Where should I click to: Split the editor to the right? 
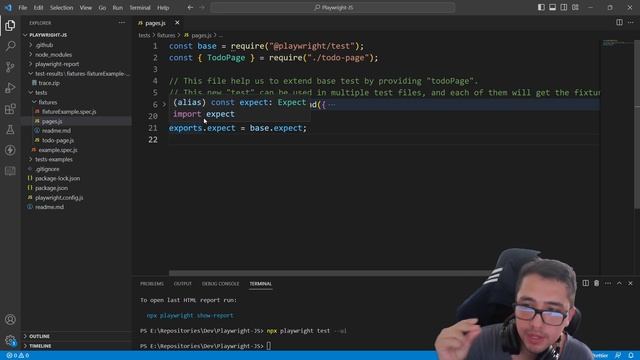619,22
